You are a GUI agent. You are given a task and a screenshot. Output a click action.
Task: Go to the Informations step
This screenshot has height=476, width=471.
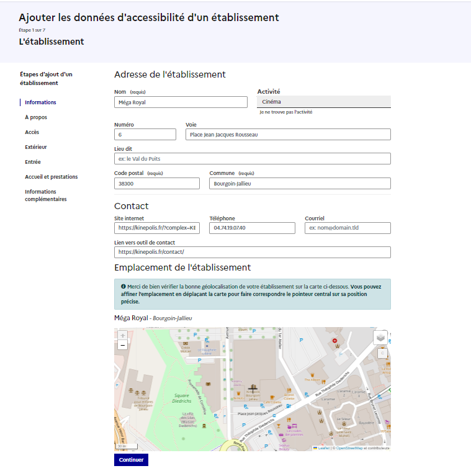(40, 102)
